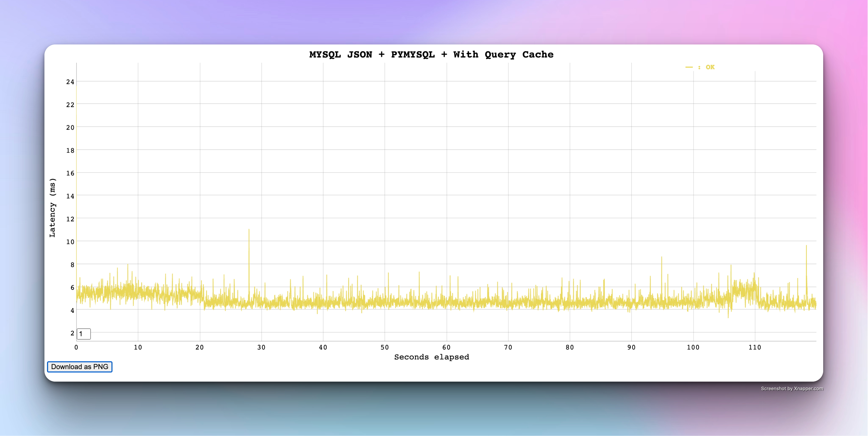
Task: Click the y-axis tick label 18
Action: click(x=70, y=150)
